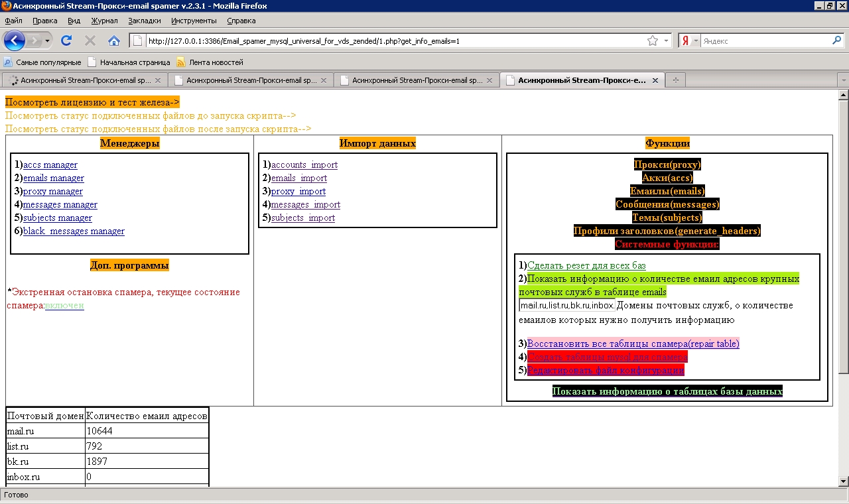Open the list all tabs dropdown
Image resolution: width=849 pixels, height=504 pixels.
[843, 80]
